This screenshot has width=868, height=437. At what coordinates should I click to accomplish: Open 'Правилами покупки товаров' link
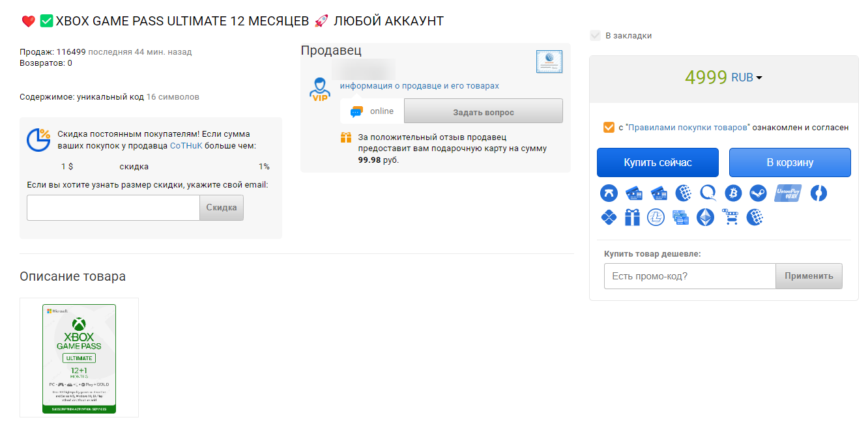coord(687,128)
